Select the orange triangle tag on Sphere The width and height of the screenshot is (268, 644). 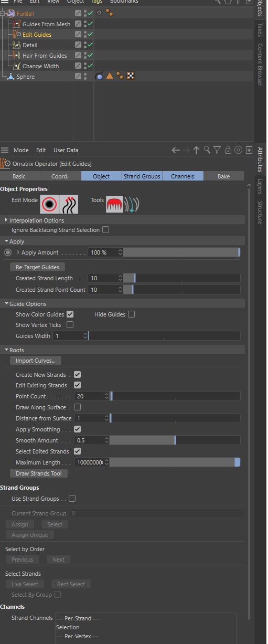coord(110,76)
